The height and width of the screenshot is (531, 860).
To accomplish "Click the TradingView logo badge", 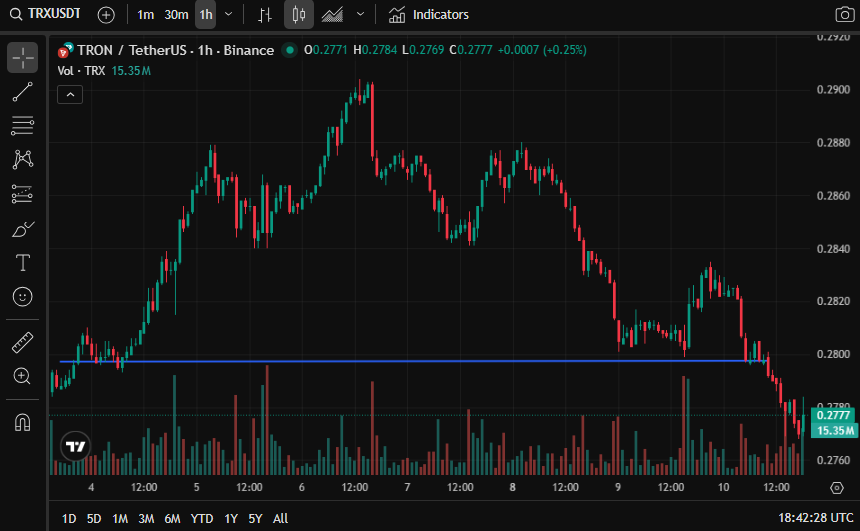I will (76, 447).
